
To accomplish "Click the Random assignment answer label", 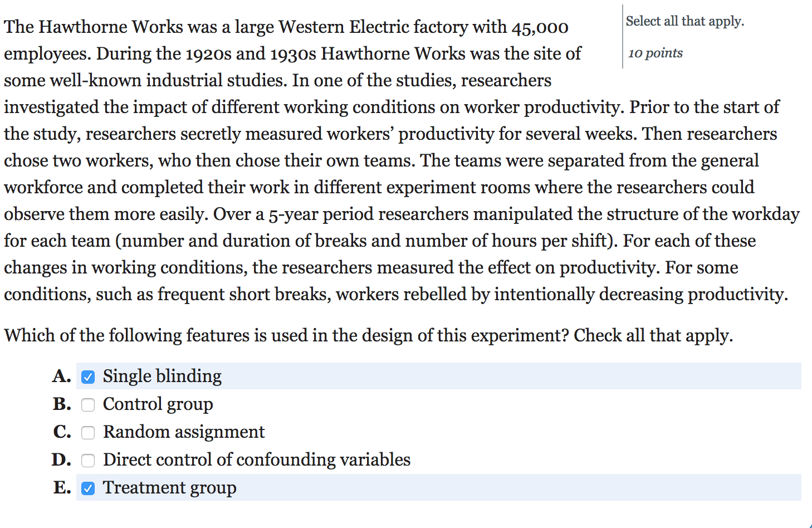I will coord(184,432).
